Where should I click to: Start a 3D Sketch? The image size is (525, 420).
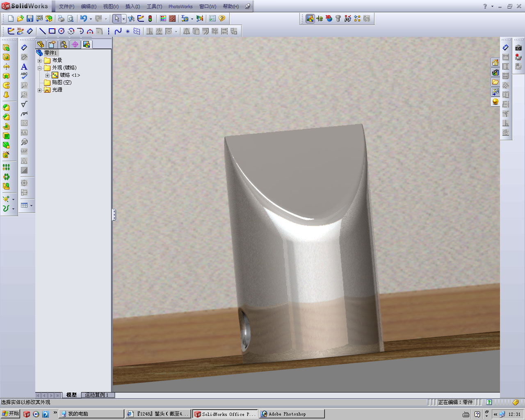tap(20, 31)
